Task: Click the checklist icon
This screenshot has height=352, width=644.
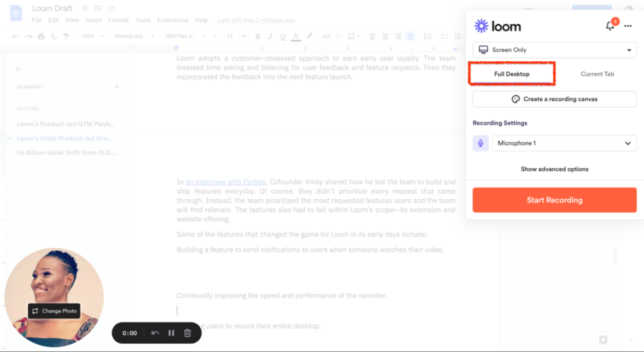Action: 444,36
